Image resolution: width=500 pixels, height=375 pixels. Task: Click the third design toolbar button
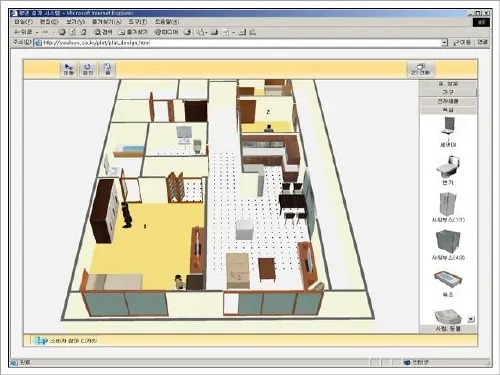(x=107, y=69)
